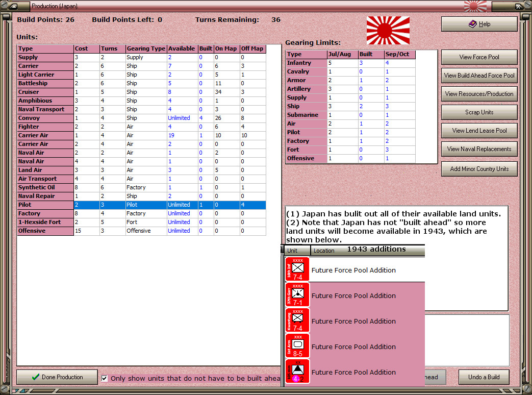The height and width of the screenshot is (395, 532).
Task: Select the Offensive unit row
Action: [141, 231]
